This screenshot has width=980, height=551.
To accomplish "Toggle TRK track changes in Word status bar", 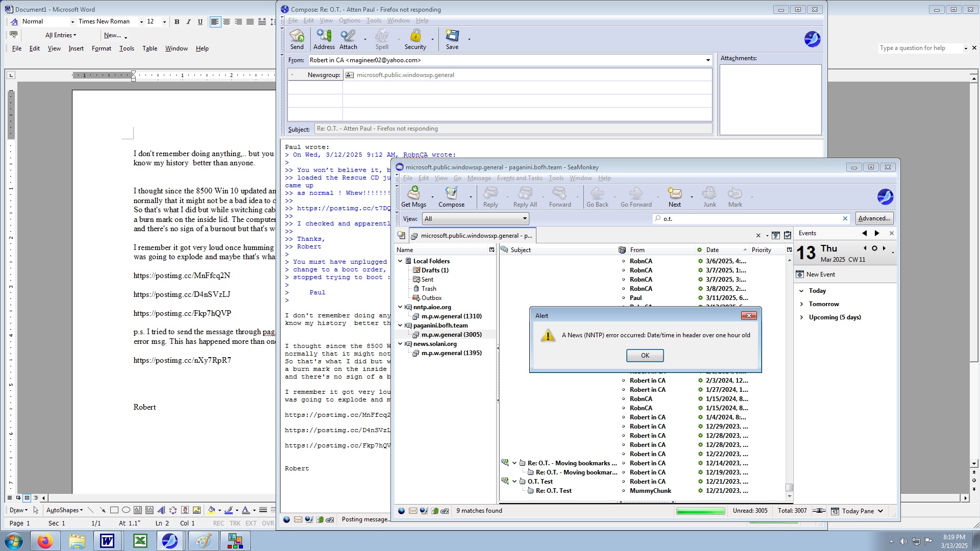I will [235, 523].
